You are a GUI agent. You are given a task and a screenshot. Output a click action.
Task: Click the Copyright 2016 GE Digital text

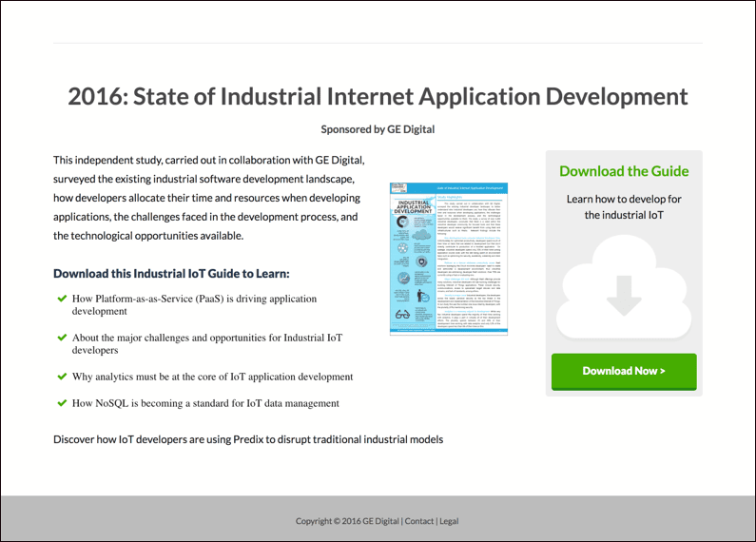click(347, 521)
